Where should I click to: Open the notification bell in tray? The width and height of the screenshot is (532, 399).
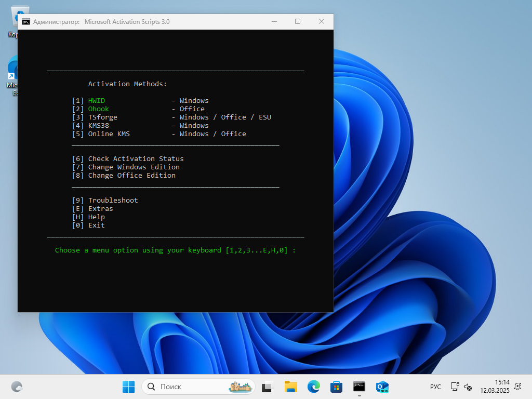(x=518, y=387)
